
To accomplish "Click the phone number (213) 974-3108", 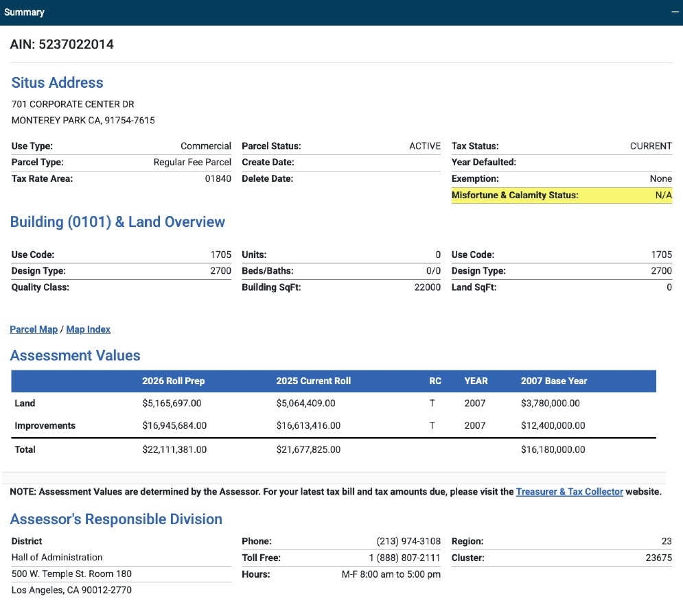I will pos(408,541).
